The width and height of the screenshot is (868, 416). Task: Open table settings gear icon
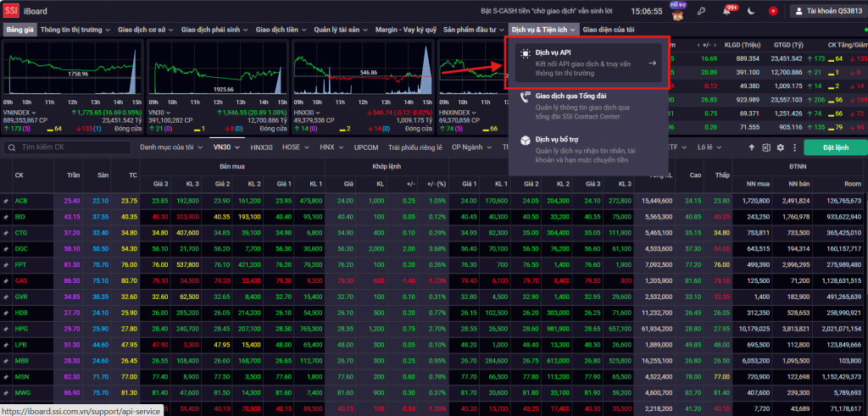click(781, 147)
